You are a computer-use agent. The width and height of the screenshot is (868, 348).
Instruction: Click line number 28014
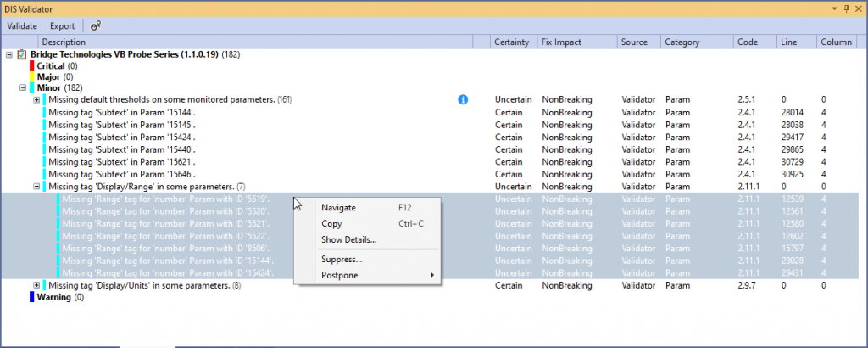(x=793, y=113)
